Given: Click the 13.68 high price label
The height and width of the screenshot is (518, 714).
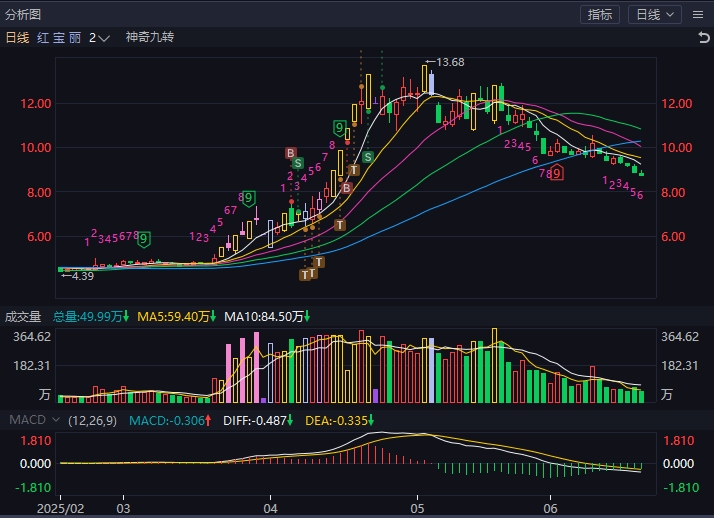Looking at the screenshot, I should pyautogui.click(x=450, y=62).
